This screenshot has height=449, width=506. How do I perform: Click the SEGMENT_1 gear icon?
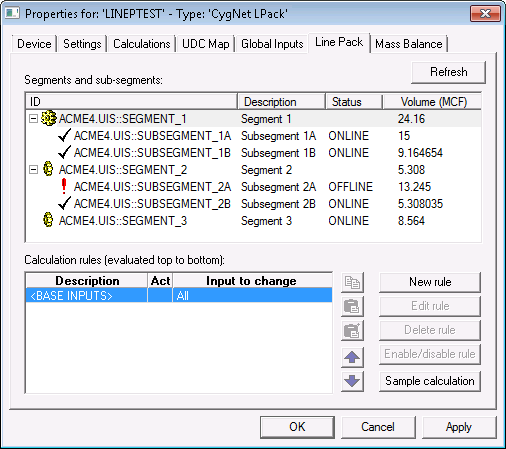pos(49,118)
